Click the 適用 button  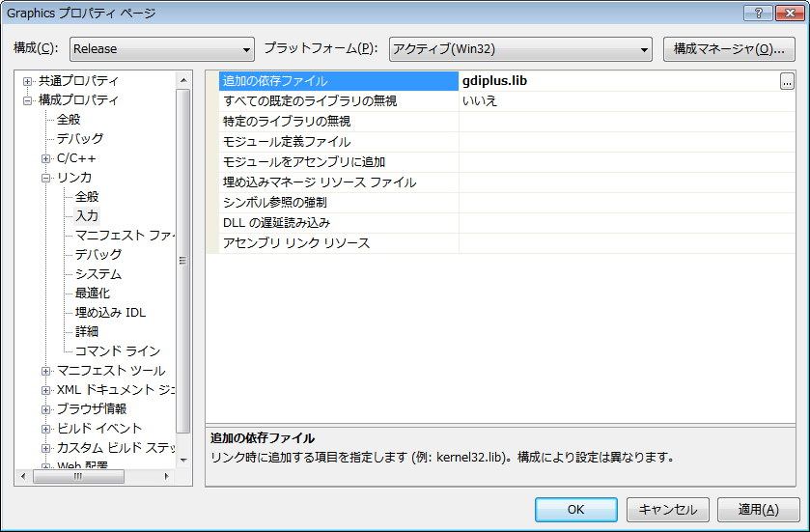[758, 510]
